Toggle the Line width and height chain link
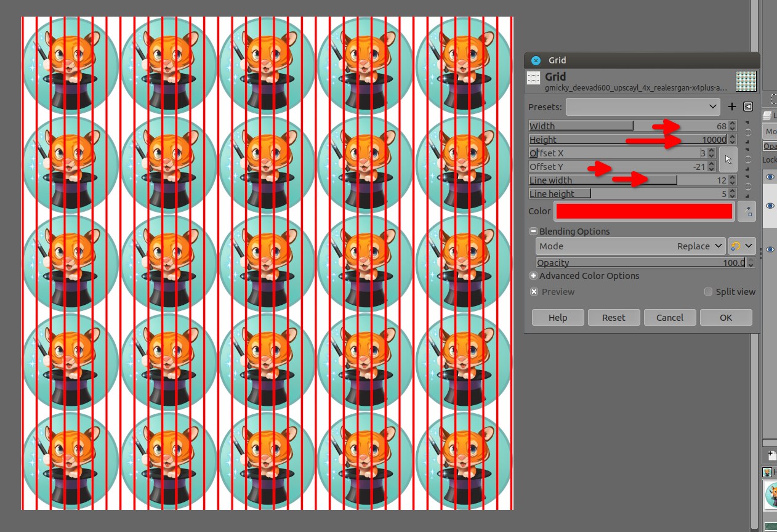The image size is (777, 532). click(x=747, y=187)
